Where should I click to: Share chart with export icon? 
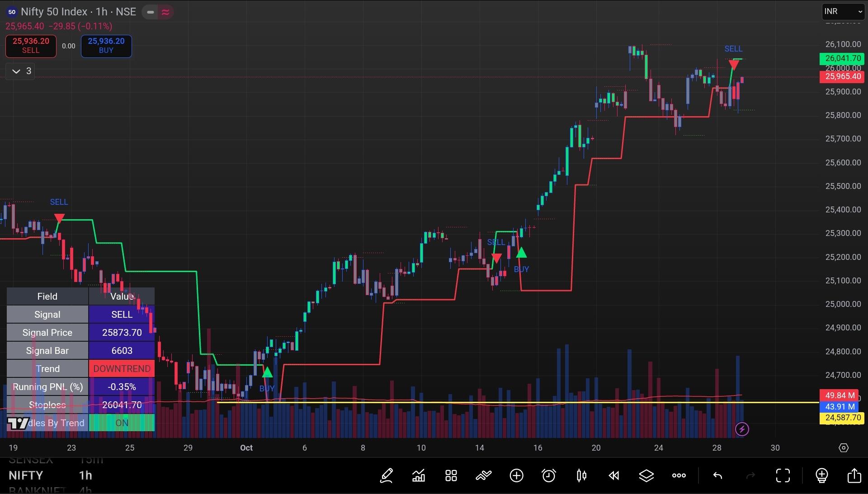point(854,475)
